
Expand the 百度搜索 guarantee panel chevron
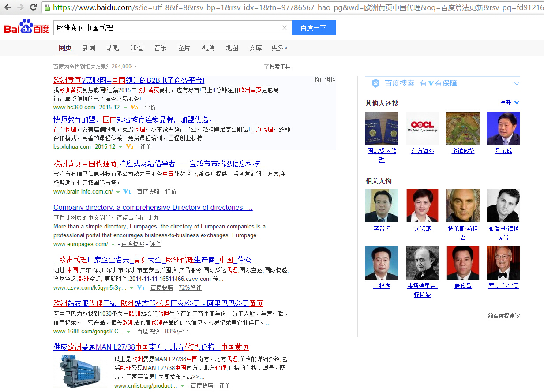(x=517, y=83)
